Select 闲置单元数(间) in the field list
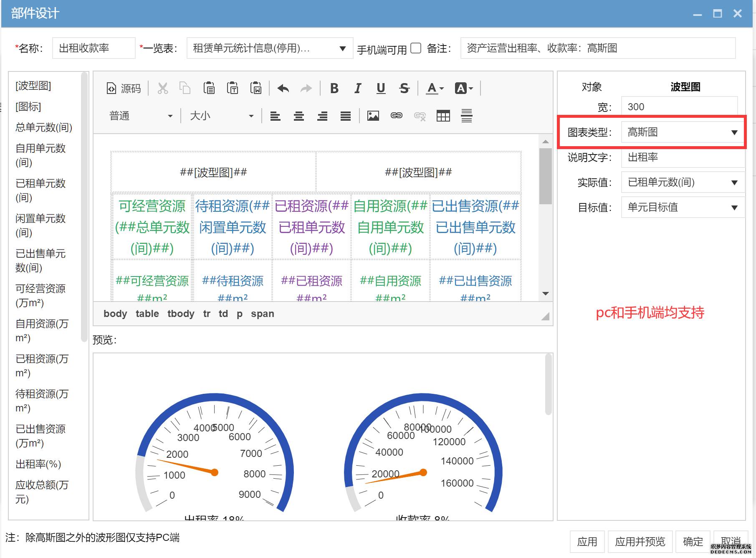 click(40, 226)
